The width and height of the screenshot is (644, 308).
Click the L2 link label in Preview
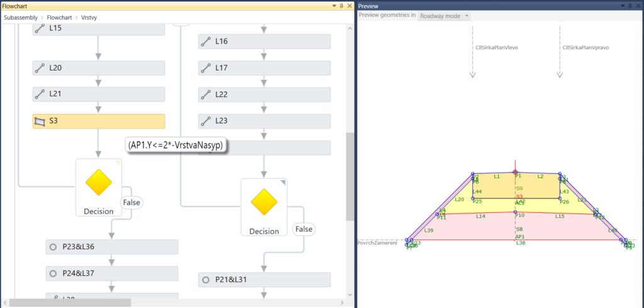(x=540, y=176)
